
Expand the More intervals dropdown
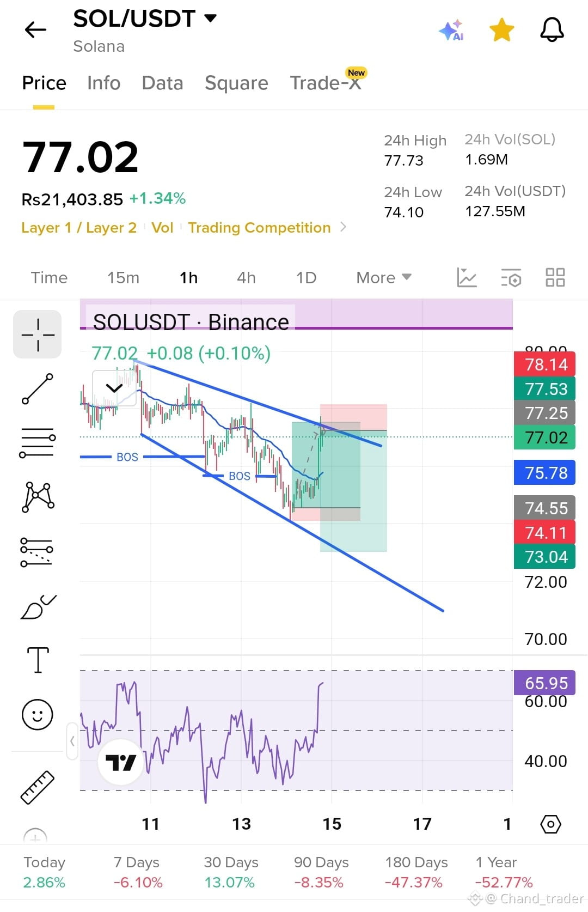click(x=384, y=278)
